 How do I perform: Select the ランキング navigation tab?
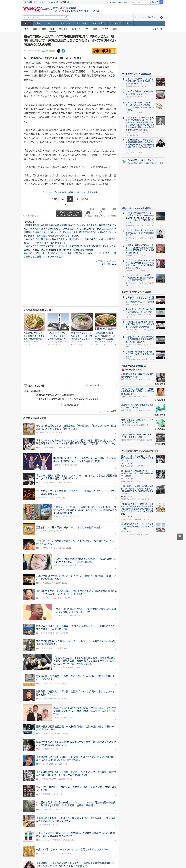pyautogui.click(x=115, y=23)
